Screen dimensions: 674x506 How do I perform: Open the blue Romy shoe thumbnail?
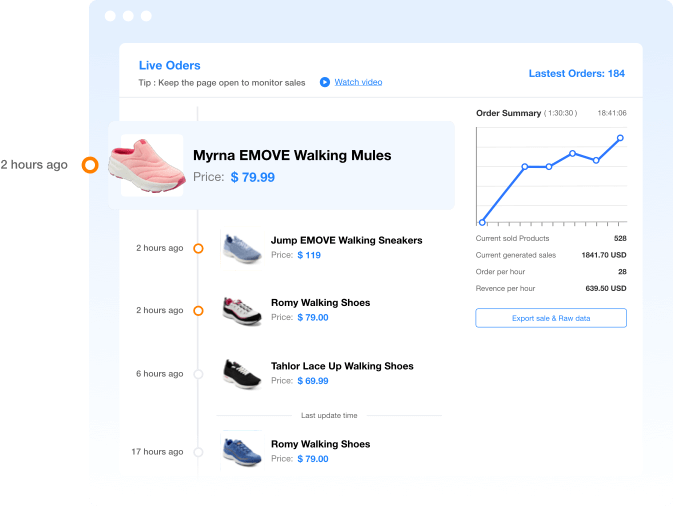(242, 451)
